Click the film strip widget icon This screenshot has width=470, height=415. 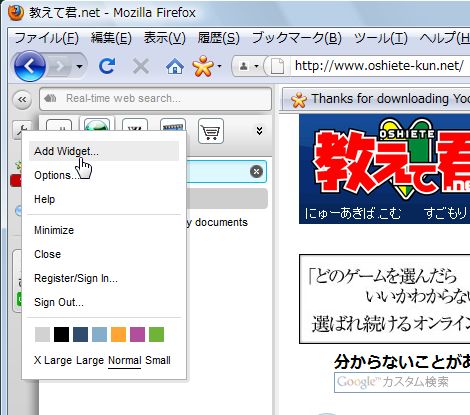click(x=173, y=125)
